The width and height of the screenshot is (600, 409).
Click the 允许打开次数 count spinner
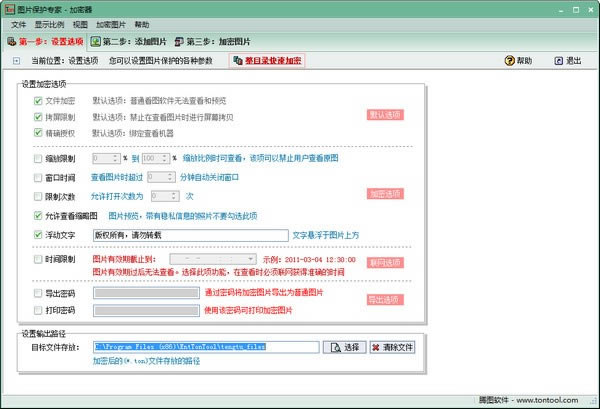165,196
